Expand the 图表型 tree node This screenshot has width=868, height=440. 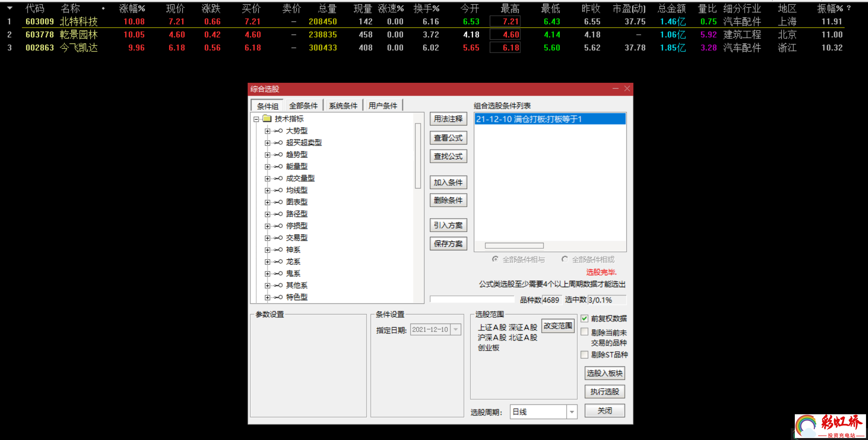pos(267,202)
